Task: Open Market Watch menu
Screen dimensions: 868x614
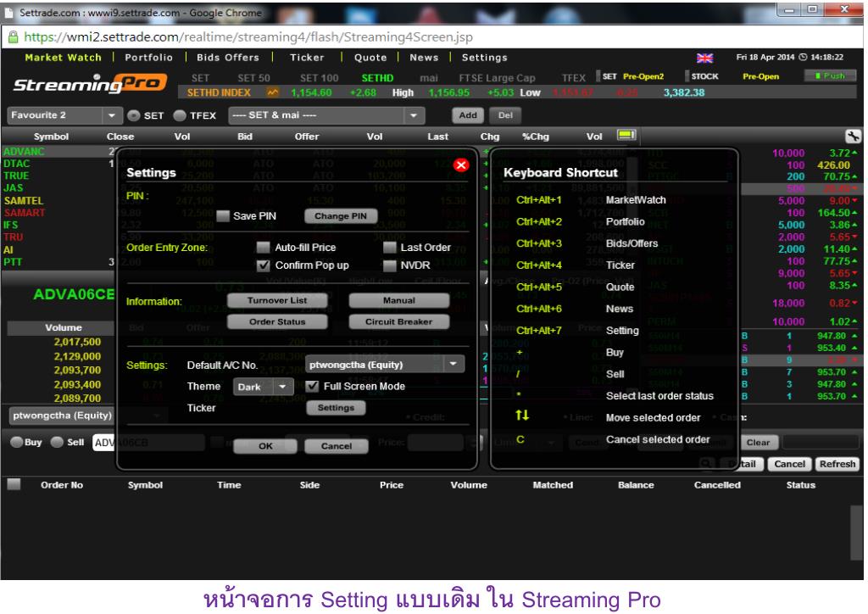Action: 63,58
